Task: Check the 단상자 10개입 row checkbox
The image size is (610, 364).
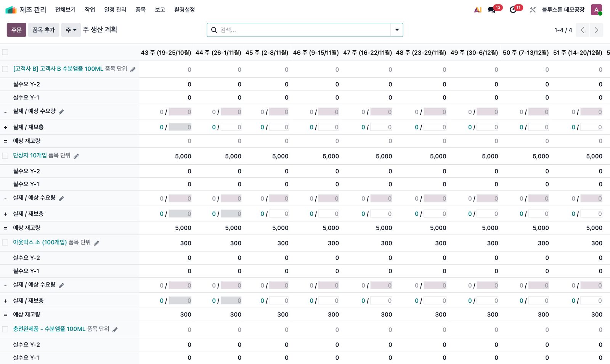Action: pyautogui.click(x=5, y=156)
